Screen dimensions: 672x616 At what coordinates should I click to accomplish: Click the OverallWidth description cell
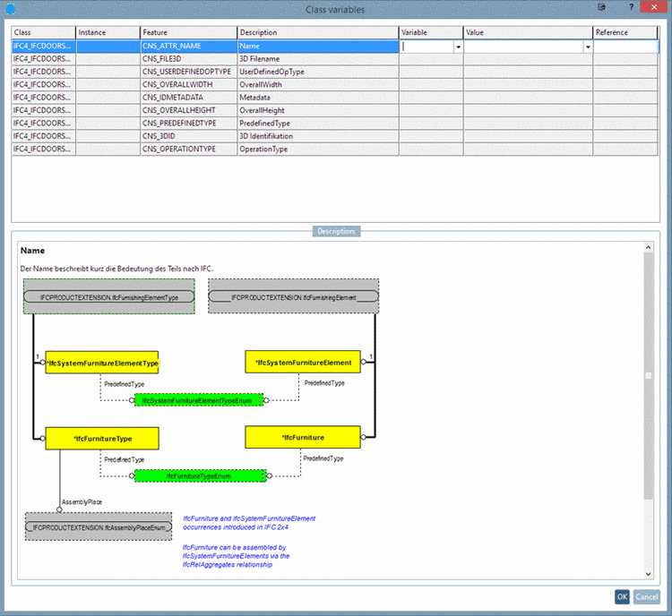click(318, 85)
